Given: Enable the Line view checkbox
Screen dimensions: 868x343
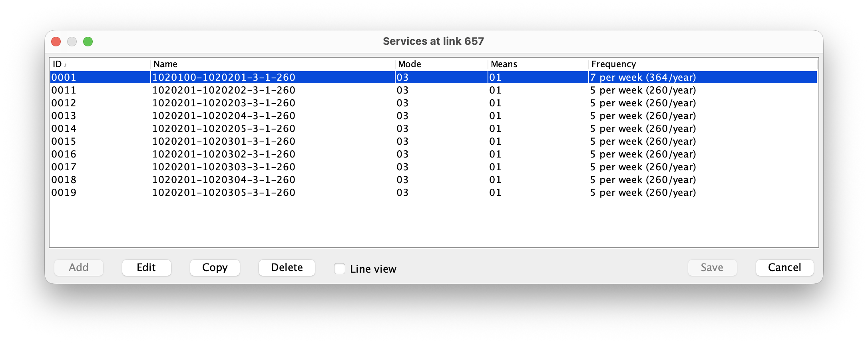Looking at the screenshot, I should click(340, 269).
